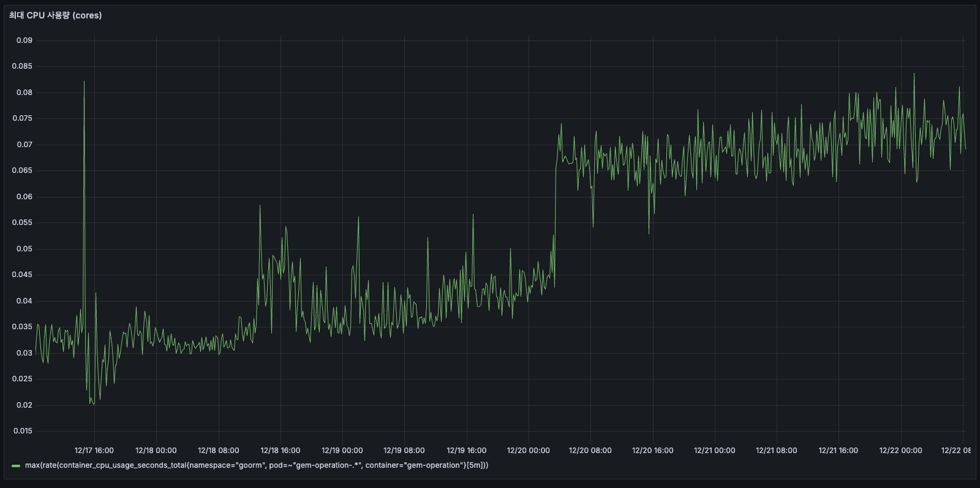Click the 12/21 16:00 time axis label

tap(838, 451)
